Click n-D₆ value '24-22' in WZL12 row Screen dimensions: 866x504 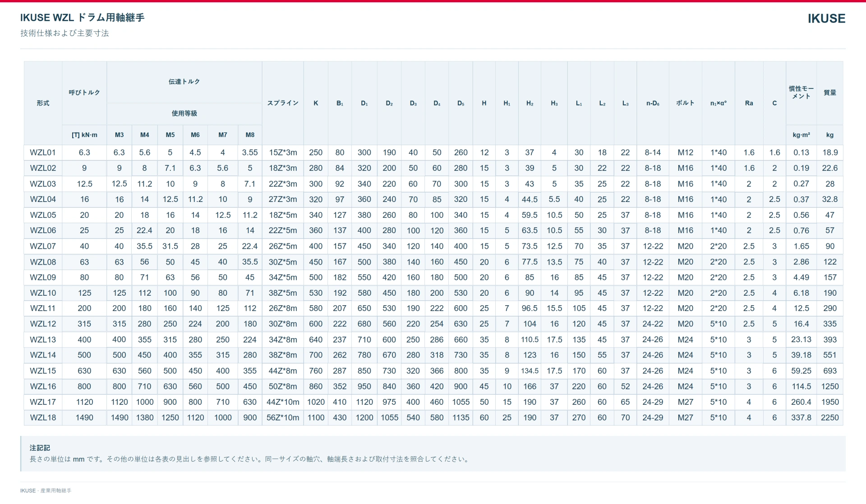(x=653, y=324)
